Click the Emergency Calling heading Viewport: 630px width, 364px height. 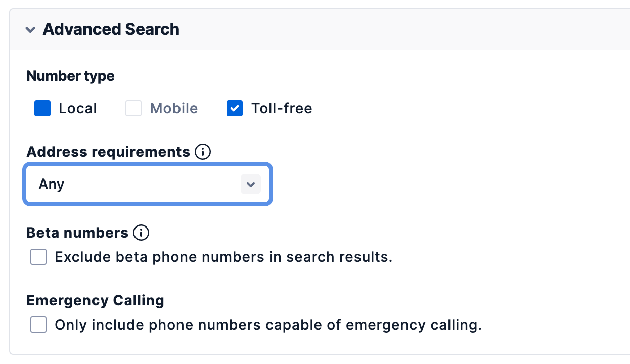point(95,300)
